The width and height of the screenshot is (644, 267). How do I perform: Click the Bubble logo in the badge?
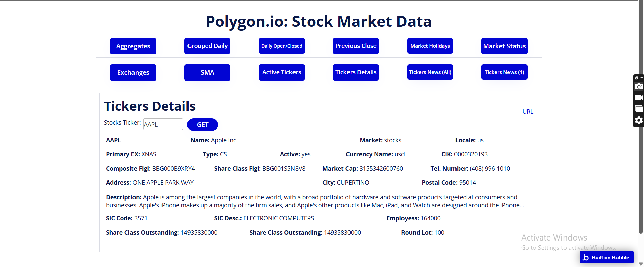(x=586, y=257)
